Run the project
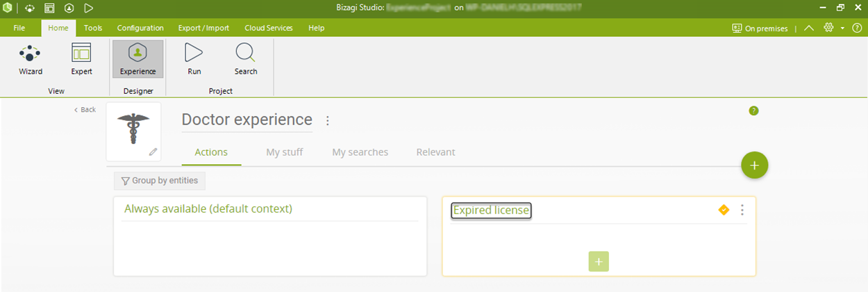Image resolution: width=868 pixels, height=292 pixels. coord(194,60)
